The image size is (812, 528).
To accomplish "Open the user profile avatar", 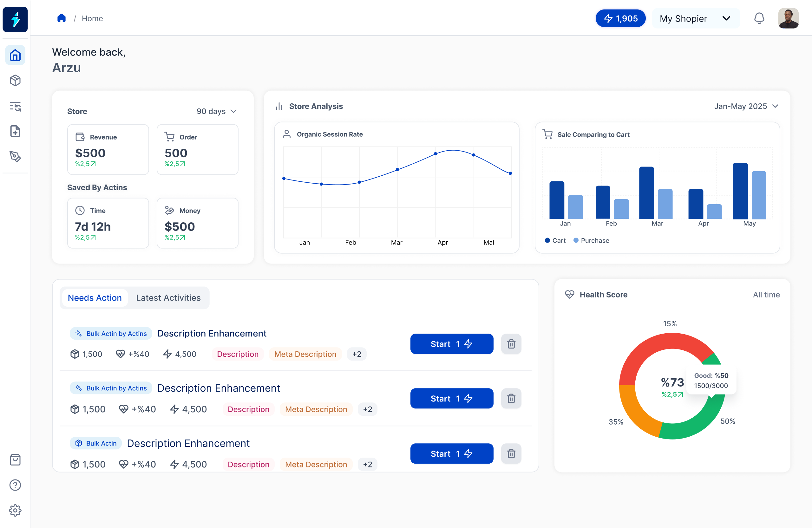I will pyautogui.click(x=788, y=18).
